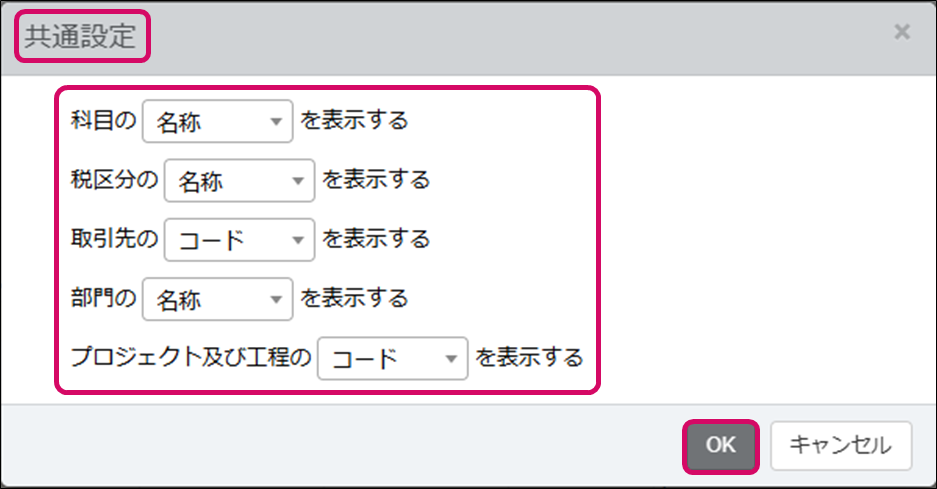Click を表示する text beside the 科目 dropdown
The image size is (937, 489).
(354, 121)
